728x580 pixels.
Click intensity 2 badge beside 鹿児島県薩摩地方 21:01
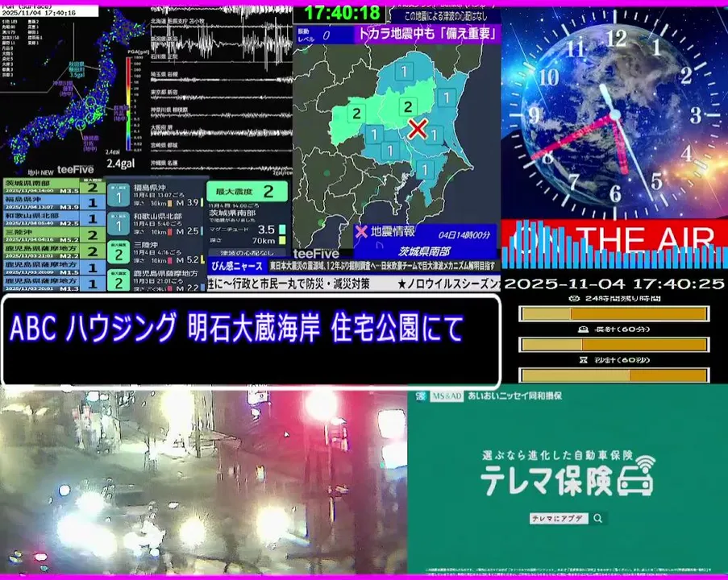tap(119, 280)
